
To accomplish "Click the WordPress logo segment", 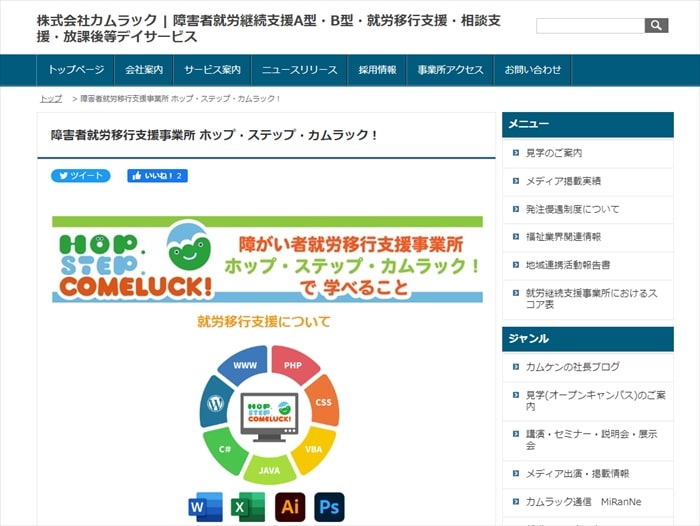I will pos(216,404).
